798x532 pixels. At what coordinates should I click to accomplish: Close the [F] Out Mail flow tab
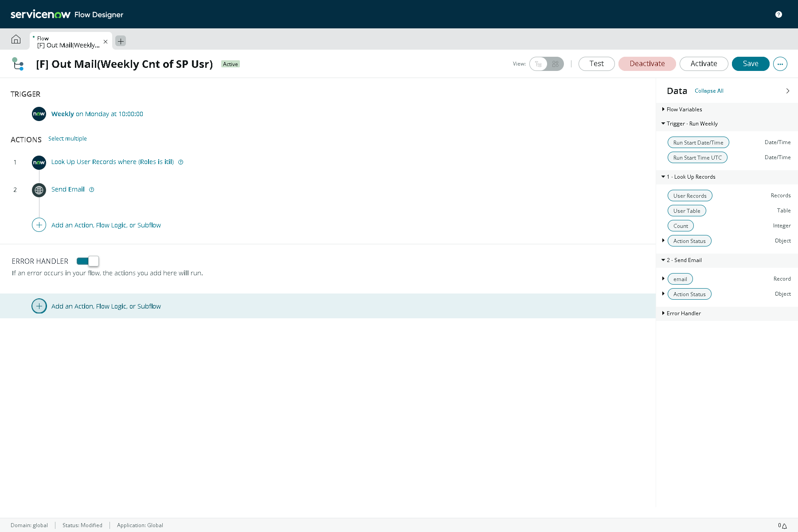point(106,42)
